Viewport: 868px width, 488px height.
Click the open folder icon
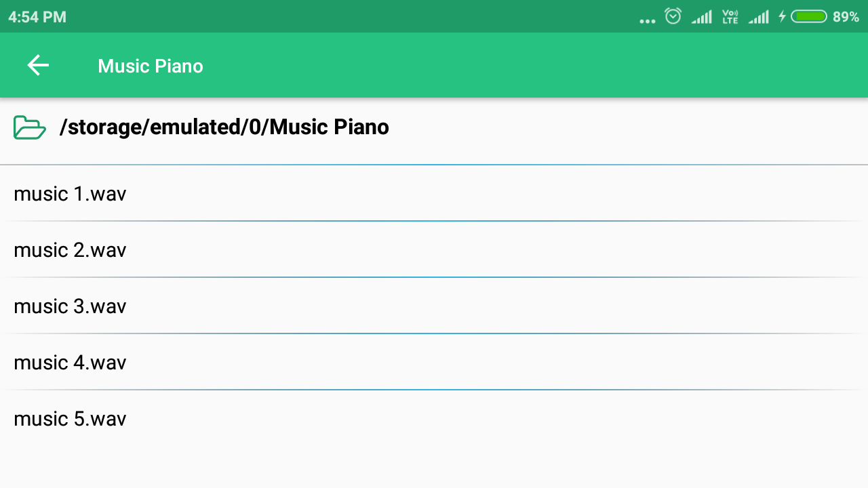click(x=29, y=127)
